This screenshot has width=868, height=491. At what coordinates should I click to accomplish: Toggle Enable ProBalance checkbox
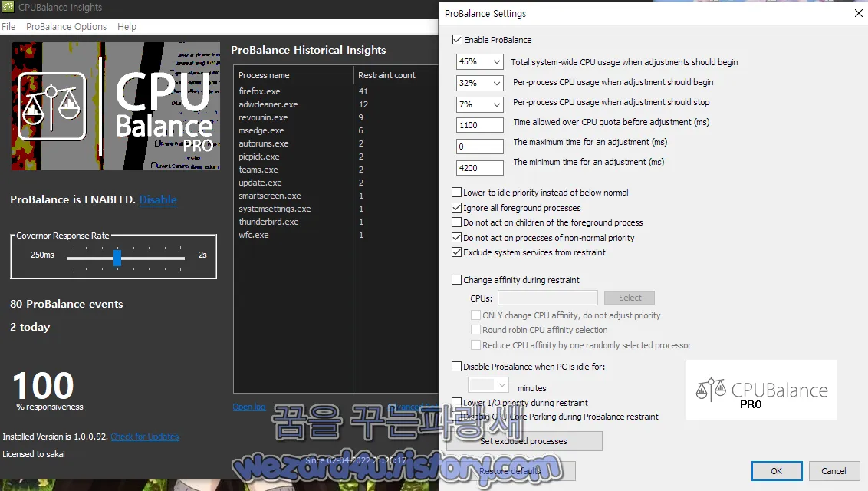(457, 40)
